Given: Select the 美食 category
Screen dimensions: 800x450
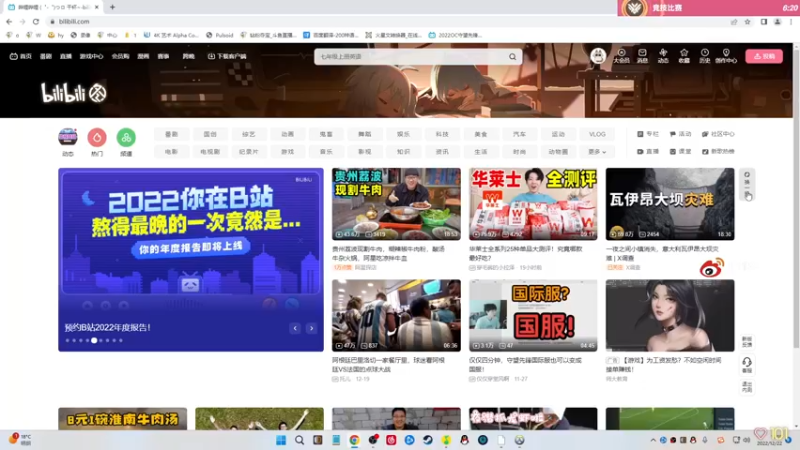Looking at the screenshot, I should [481, 134].
